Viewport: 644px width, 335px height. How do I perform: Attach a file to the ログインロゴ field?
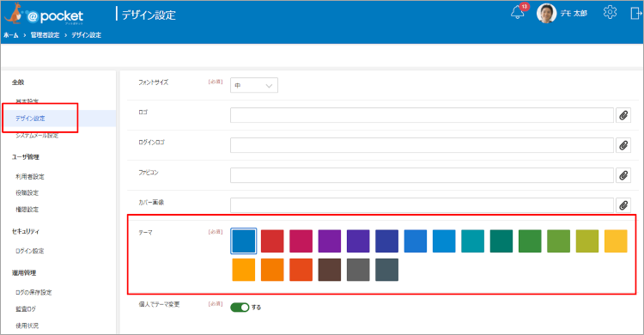(x=623, y=145)
